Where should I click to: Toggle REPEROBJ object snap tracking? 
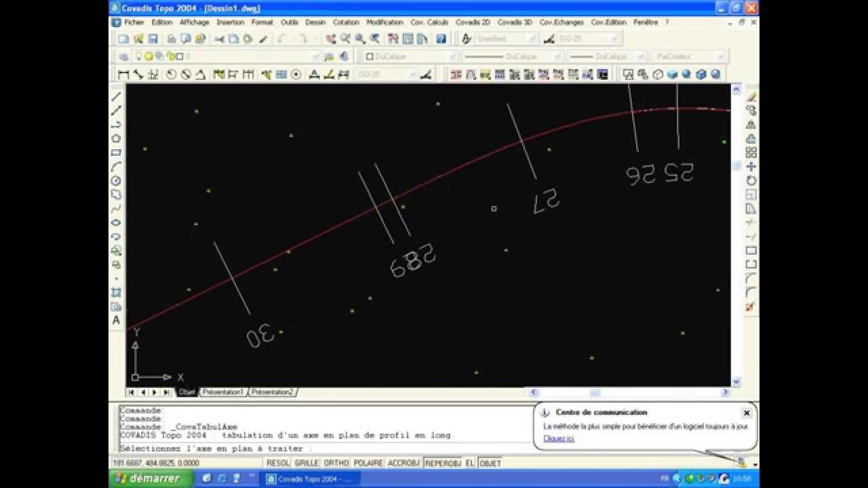point(443,463)
